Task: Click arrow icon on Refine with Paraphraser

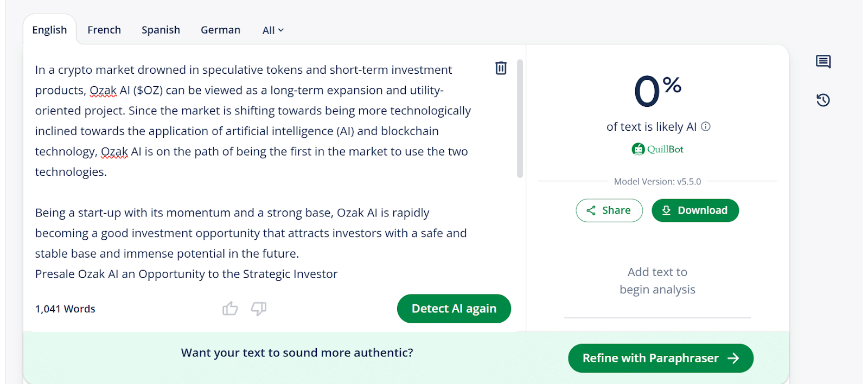Action: tap(733, 359)
